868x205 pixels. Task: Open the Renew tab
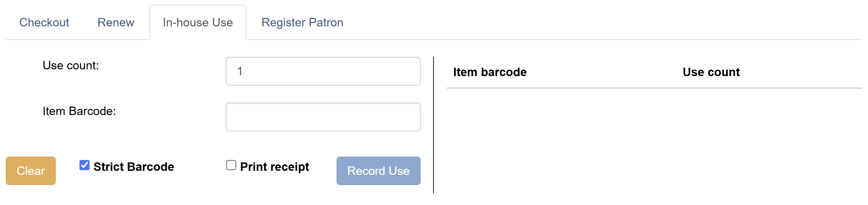[116, 22]
